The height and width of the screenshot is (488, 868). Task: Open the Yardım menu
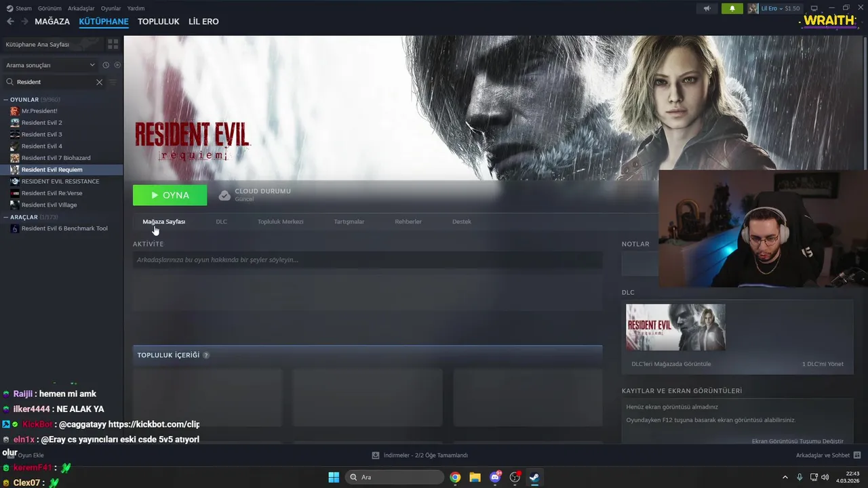click(x=136, y=8)
